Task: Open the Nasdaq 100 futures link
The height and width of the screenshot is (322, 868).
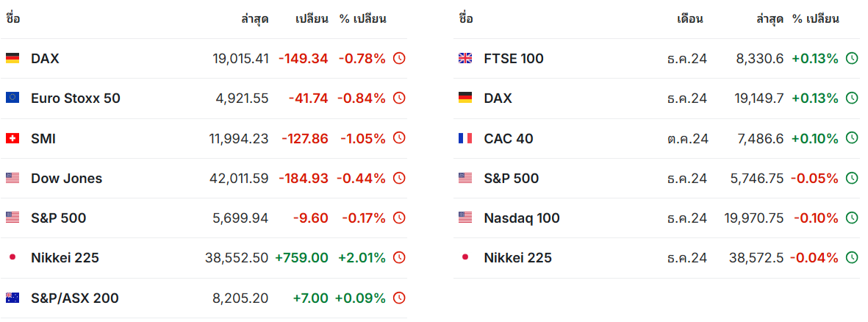Action: 522,218
